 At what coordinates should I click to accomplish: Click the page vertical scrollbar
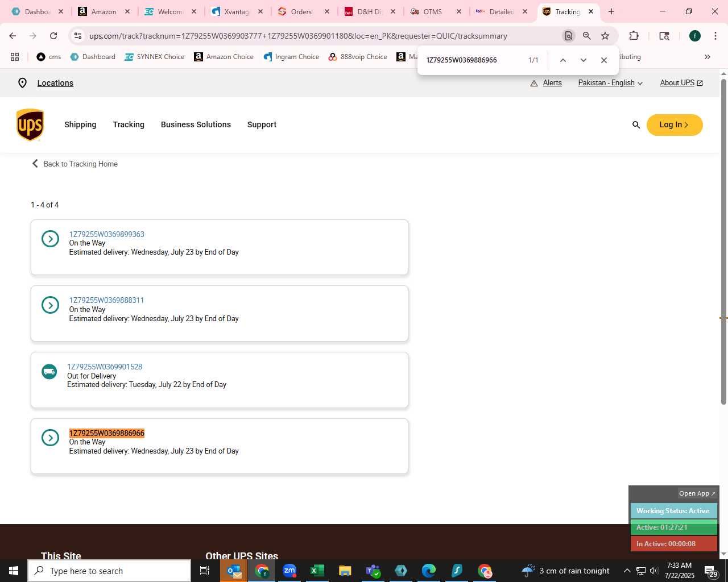(723, 242)
